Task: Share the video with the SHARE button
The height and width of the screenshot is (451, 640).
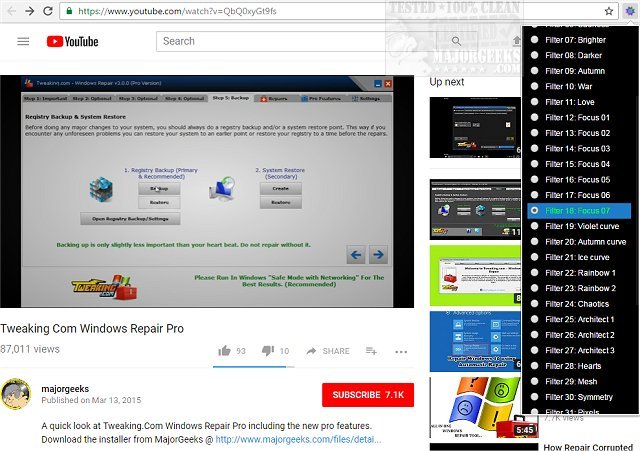Action: coord(328,351)
